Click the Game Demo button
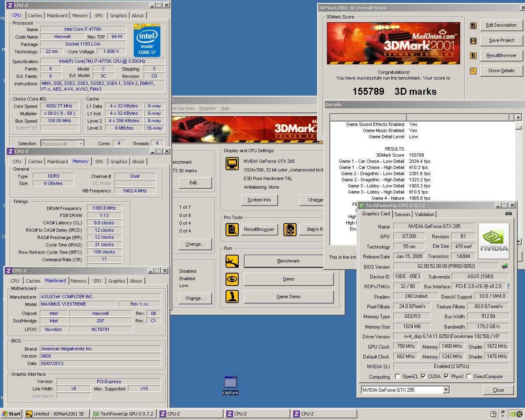 [x=288, y=297]
